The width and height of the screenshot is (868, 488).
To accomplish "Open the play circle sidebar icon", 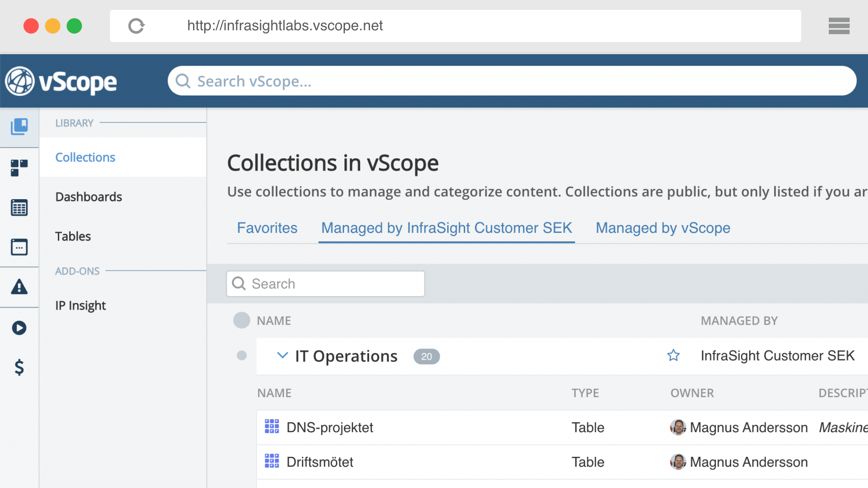I will [x=19, y=328].
